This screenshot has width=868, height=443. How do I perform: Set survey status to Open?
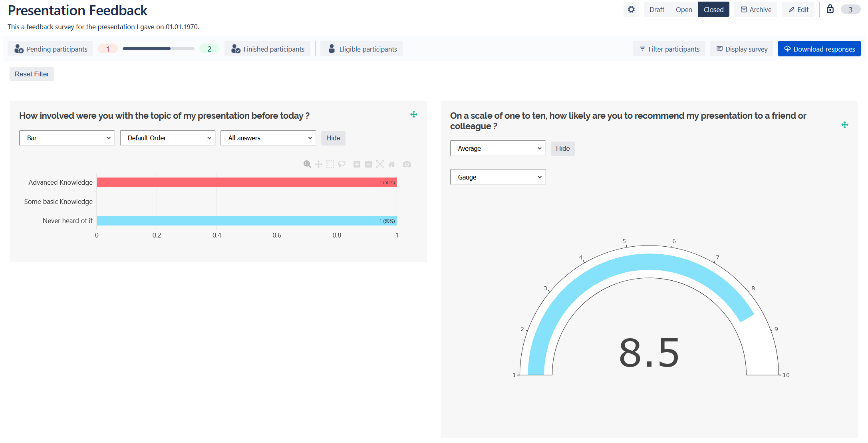(x=683, y=9)
